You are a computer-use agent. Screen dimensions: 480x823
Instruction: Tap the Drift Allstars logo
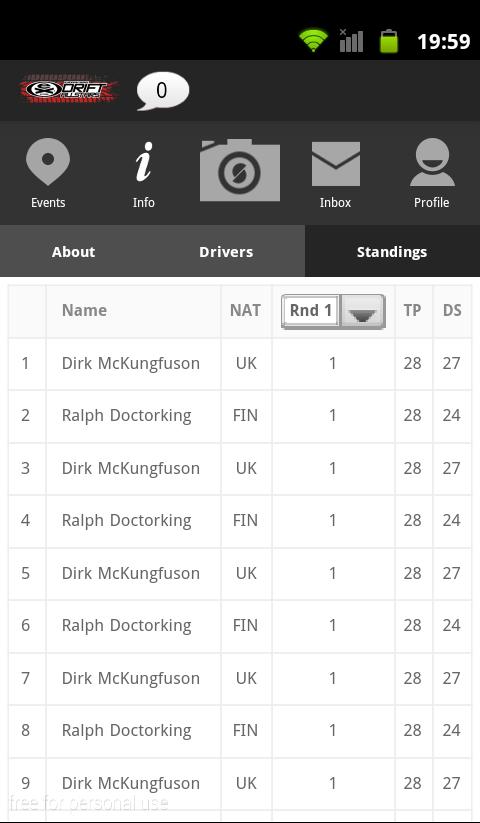pos(69,89)
